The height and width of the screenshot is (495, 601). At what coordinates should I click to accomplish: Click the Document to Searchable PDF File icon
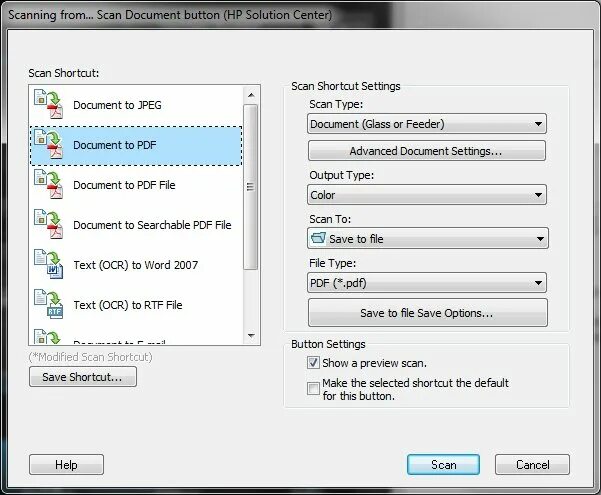point(49,224)
